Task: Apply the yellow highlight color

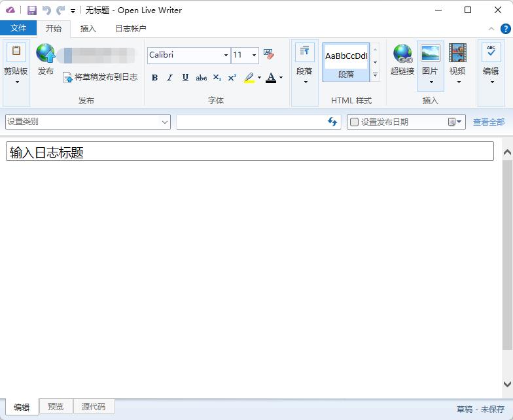Action: click(x=249, y=77)
